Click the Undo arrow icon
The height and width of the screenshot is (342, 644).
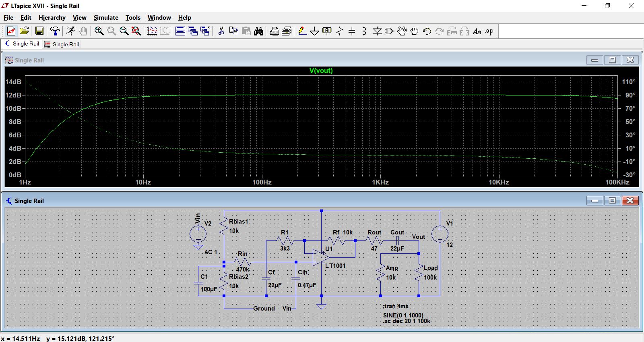pos(427,31)
